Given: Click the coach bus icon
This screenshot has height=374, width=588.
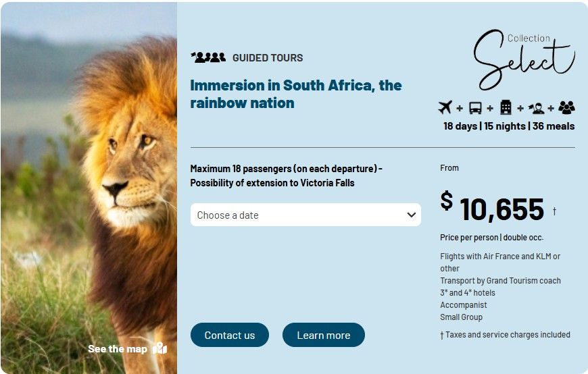Looking at the screenshot, I should point(475,107).
